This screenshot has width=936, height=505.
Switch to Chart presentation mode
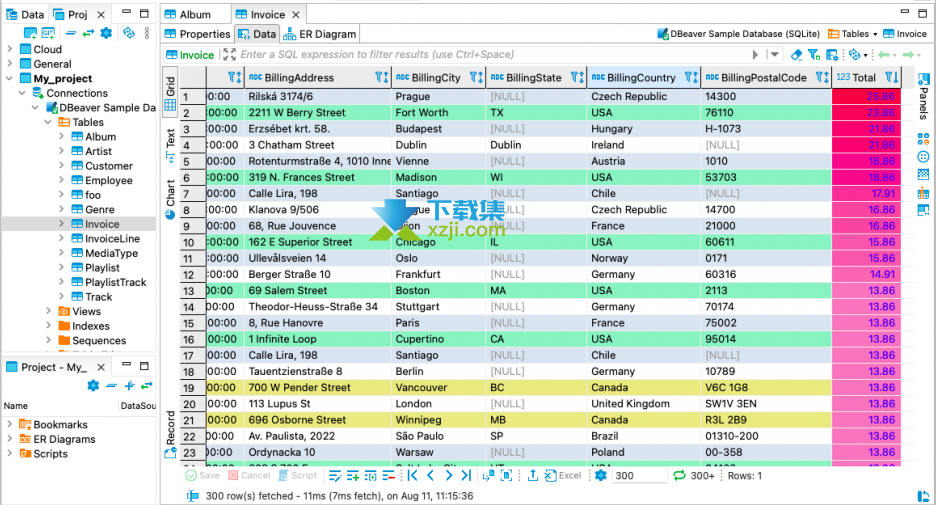tap(170, 199)
